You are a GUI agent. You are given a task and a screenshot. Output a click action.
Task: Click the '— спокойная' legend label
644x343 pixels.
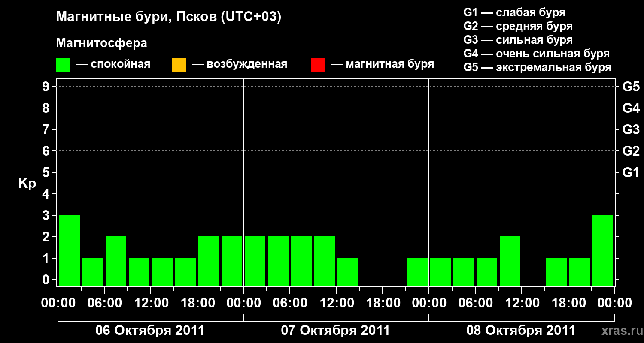click(x=113, y=64)
